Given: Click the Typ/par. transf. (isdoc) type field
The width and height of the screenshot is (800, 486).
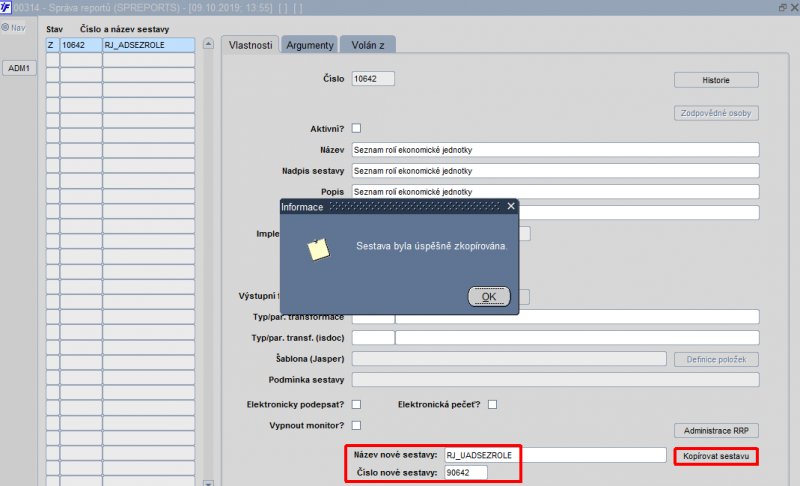Looking at the screenshot, I should tap(373, 338).
